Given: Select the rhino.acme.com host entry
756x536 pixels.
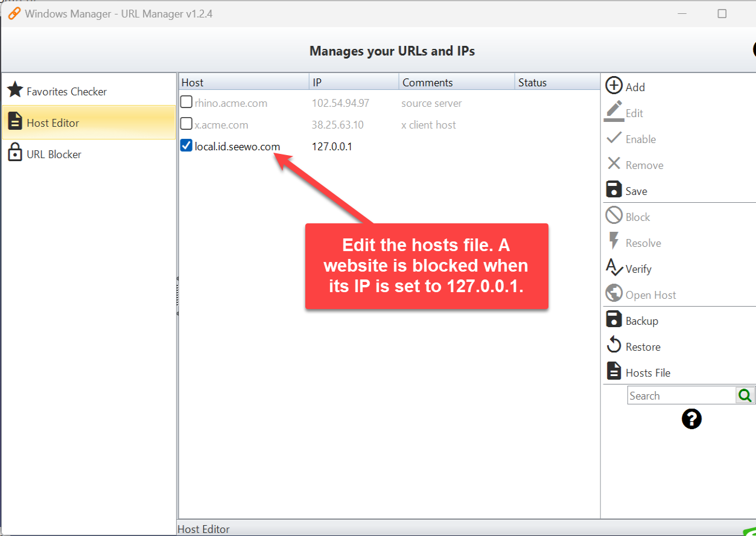Looking at the screenshot, I should 231,103.
